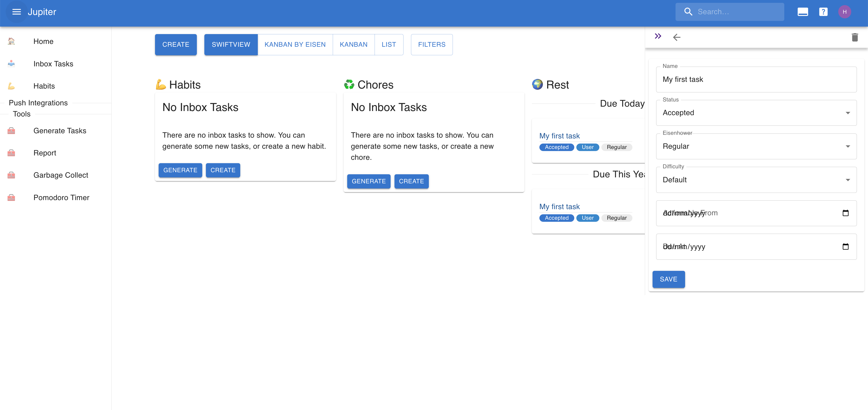Go back using the arrow icon
The width and height of the screenshot is (868, 410).
[677, 37]
